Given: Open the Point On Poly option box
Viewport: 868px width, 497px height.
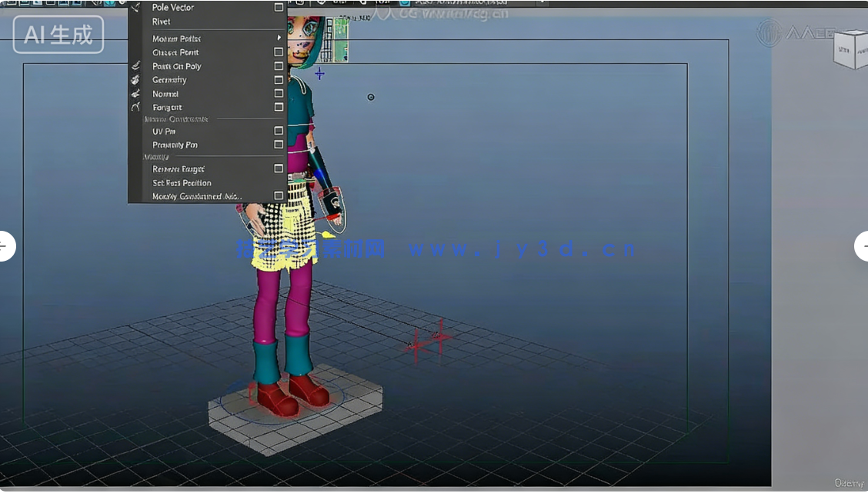Looking at the screenshot, I should pyautogui.click(x=279, y=66).
